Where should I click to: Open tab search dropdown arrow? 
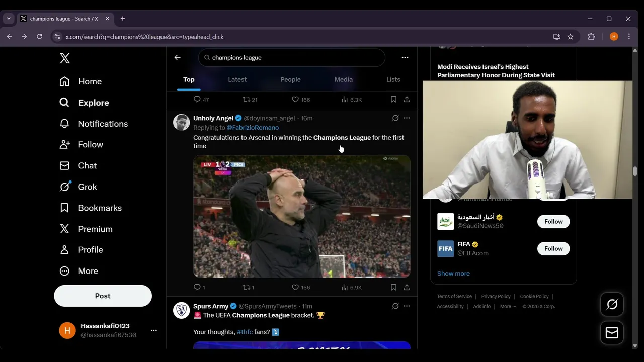(9, 19)
